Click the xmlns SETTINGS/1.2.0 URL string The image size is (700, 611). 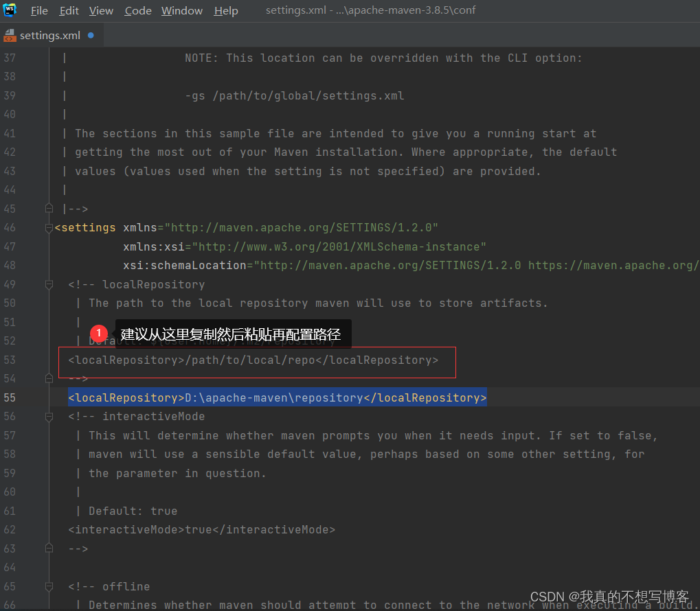(x=302, y=228)
